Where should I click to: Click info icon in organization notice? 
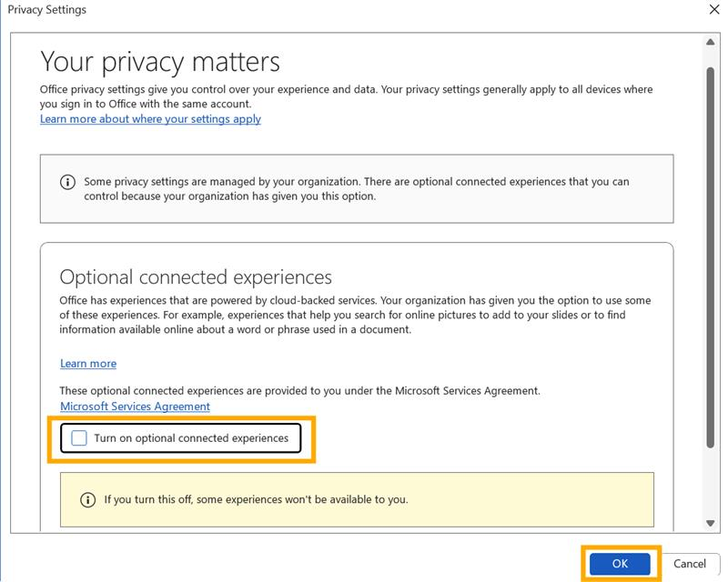[x=67, y=182]
